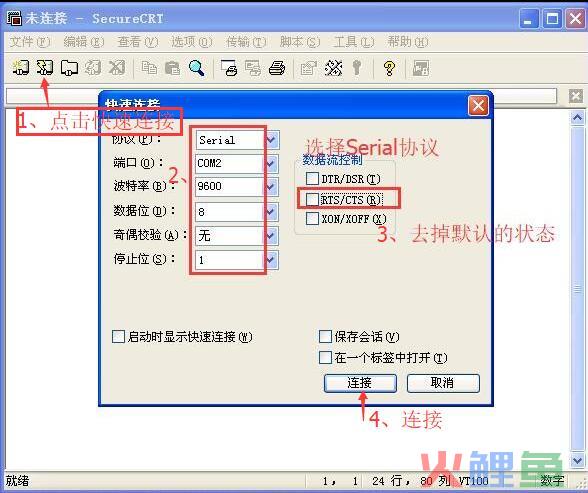Click the Copy toolbar icon
Viewport: 588px width, 493px height.
tap(149, 68)
